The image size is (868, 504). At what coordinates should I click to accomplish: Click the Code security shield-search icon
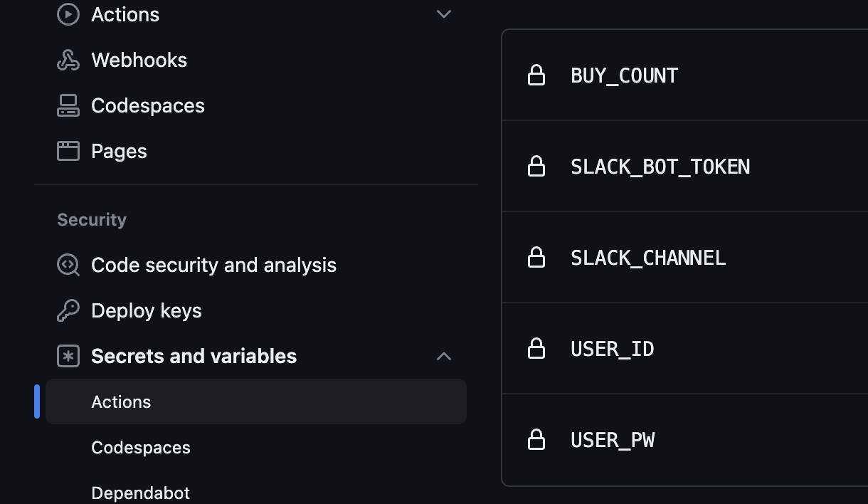68,265
